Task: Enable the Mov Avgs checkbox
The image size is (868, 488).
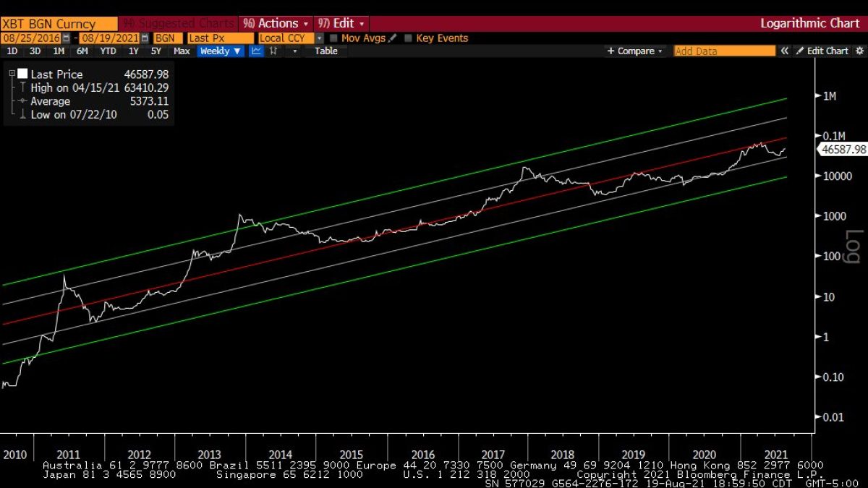Action: pyautogui.click(x=333, y=38)
